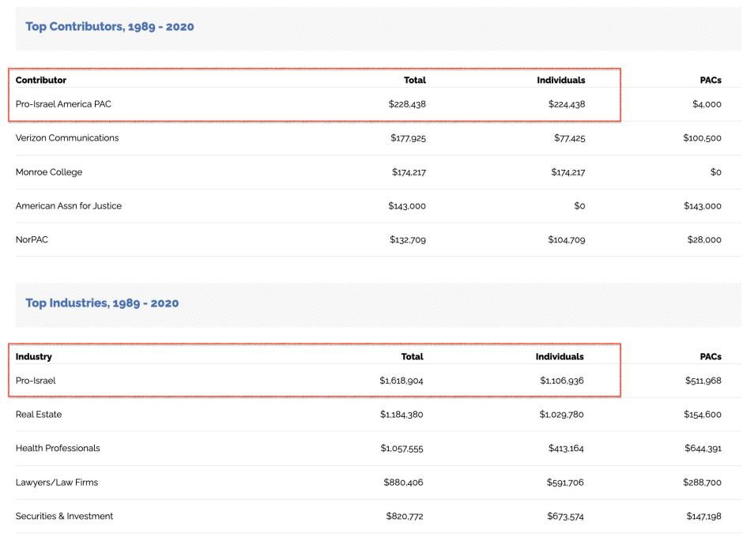Image resolution: width=743 pixels, height=560 pixels.
Task: Click American Assn for Justice entry
Action: point(69,206)
